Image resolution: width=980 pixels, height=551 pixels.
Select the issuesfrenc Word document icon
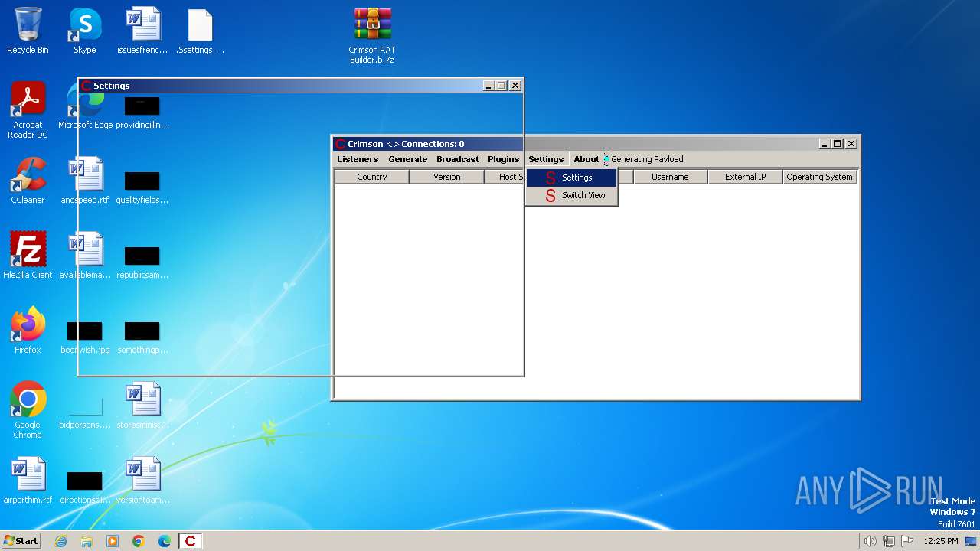tap(142, 31)
